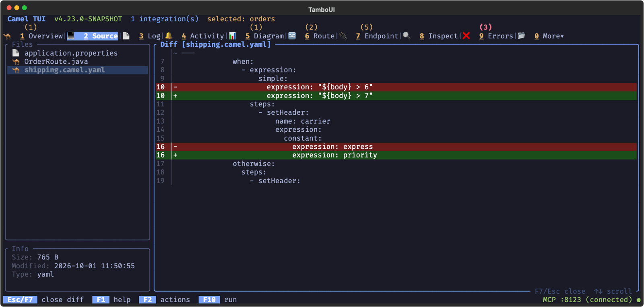Click the plug icon before Endpoint tab
Image resolution: width=644 pixels, height=307 pixels.
[343, 36]
